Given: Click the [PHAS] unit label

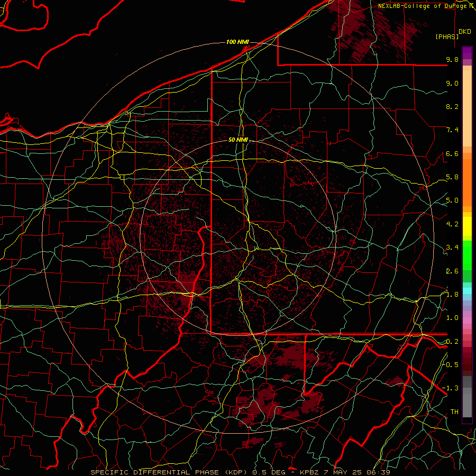Looking at the screenshot, I should pyautogui.click(x=447, y=36).
